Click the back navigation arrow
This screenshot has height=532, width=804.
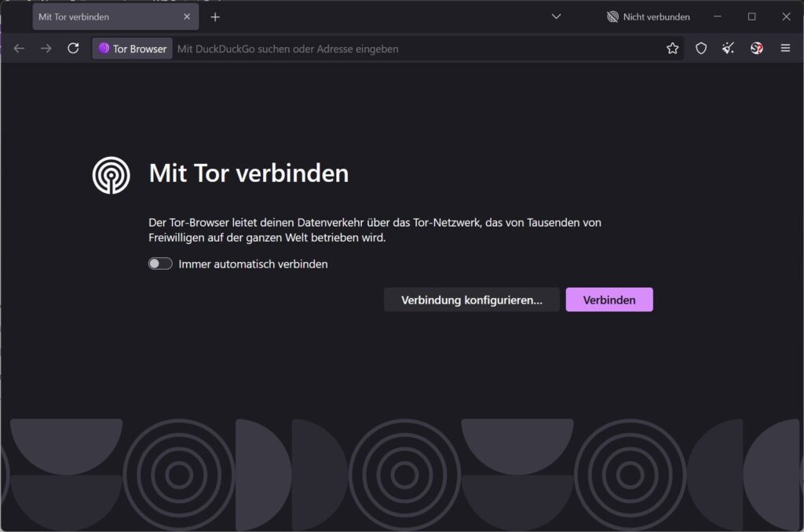[19, 48]
